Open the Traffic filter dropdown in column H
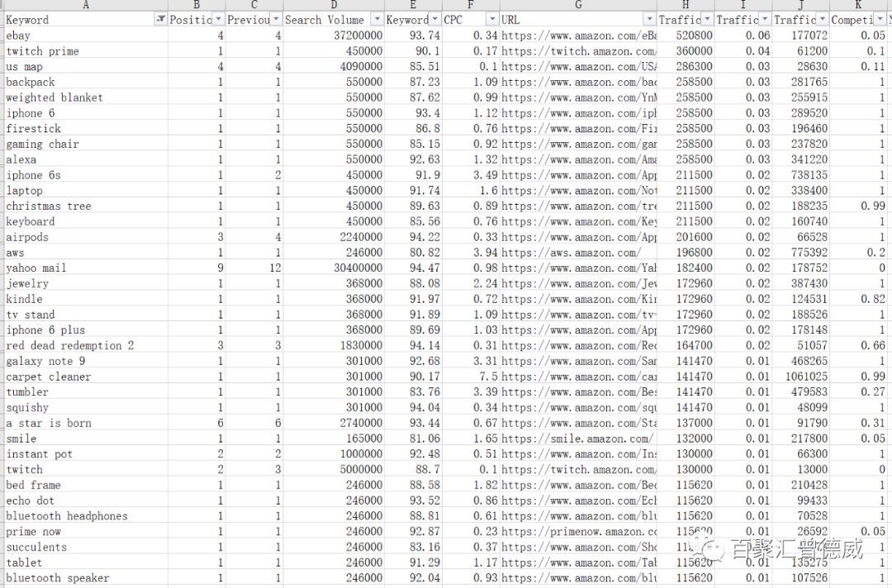This screenshot has width=892, height=588. [707, 19]
